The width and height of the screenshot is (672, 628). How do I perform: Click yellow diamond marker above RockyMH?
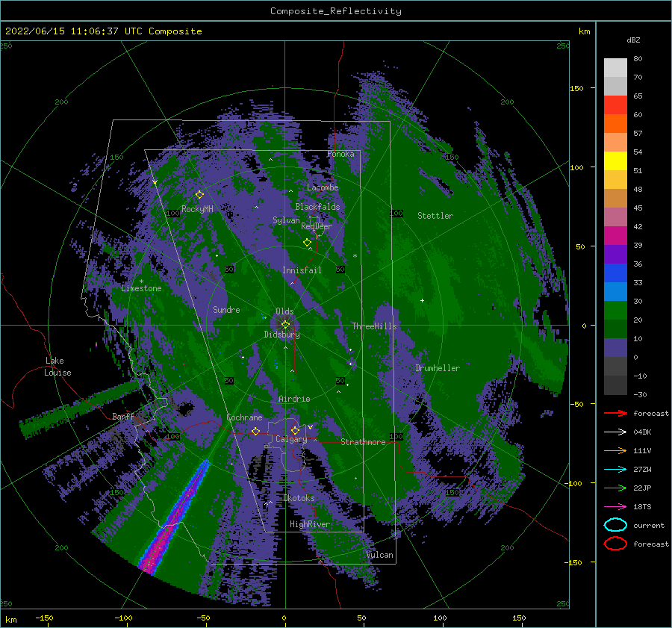(x=199, y=195)
